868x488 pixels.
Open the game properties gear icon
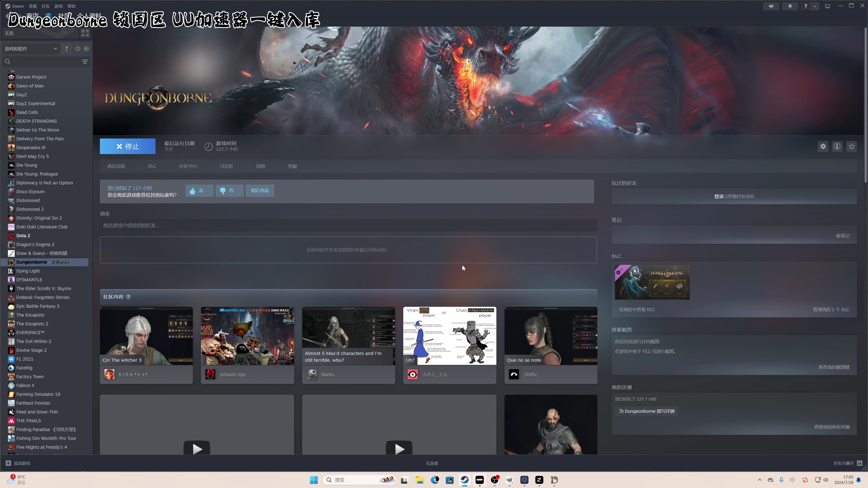click(x=823, y=146)
